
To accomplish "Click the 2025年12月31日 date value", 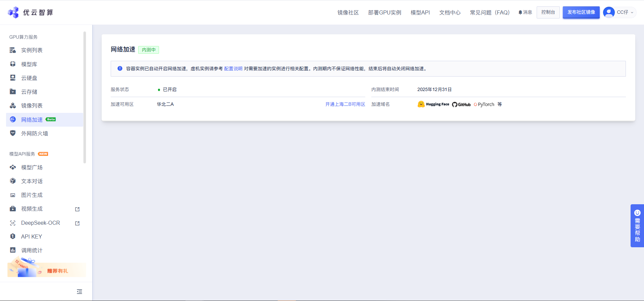I will 434,90.
